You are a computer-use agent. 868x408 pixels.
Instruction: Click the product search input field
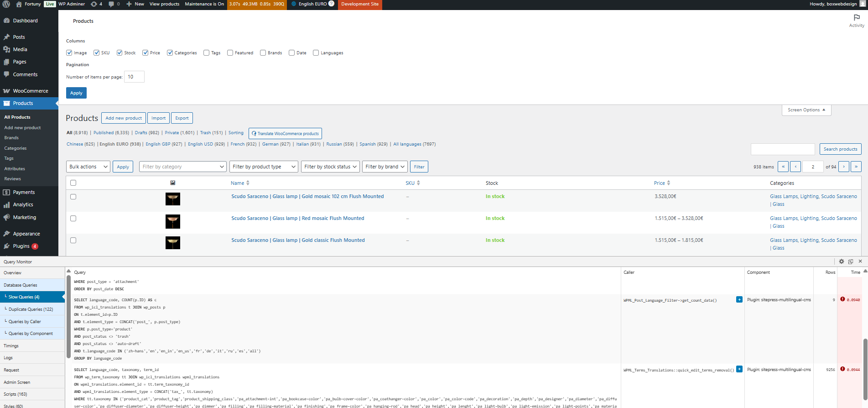tap(782, 149)
